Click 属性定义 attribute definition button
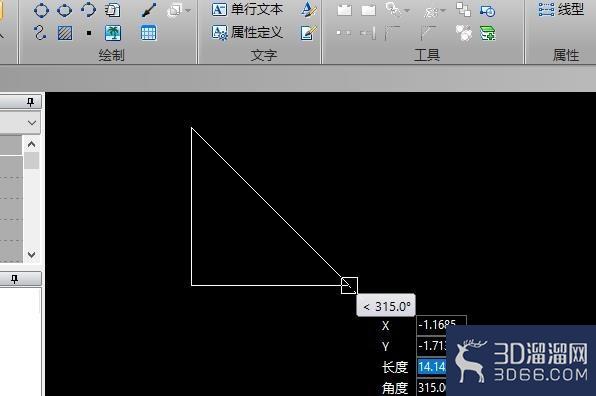This screenshot has height=396, width=596. click(x=247, y=33)
